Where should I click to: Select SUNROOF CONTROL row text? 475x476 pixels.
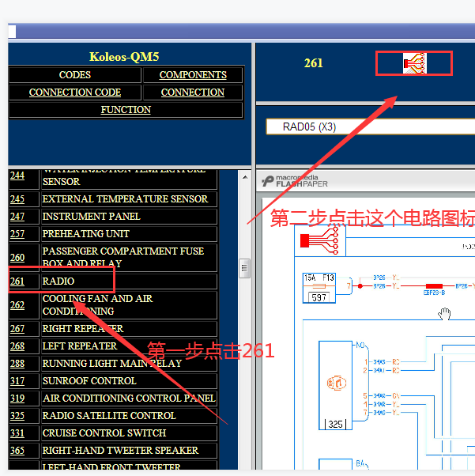(89, 380)
